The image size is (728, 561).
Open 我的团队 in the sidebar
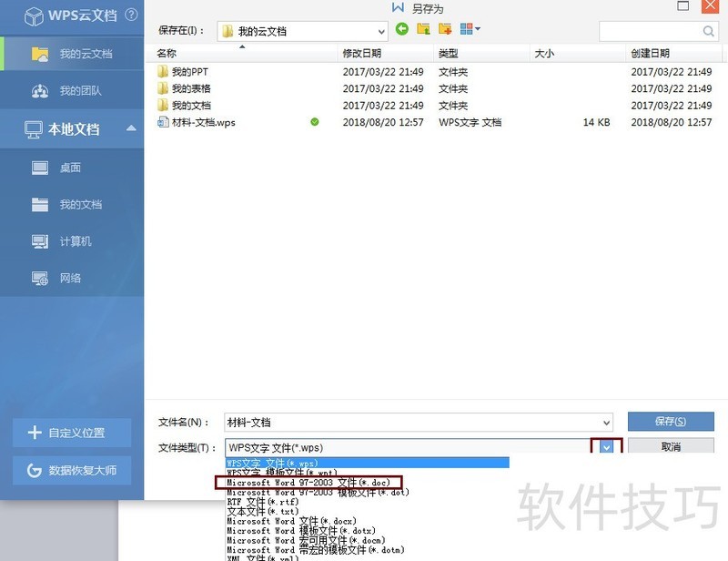tap(72, 91)
